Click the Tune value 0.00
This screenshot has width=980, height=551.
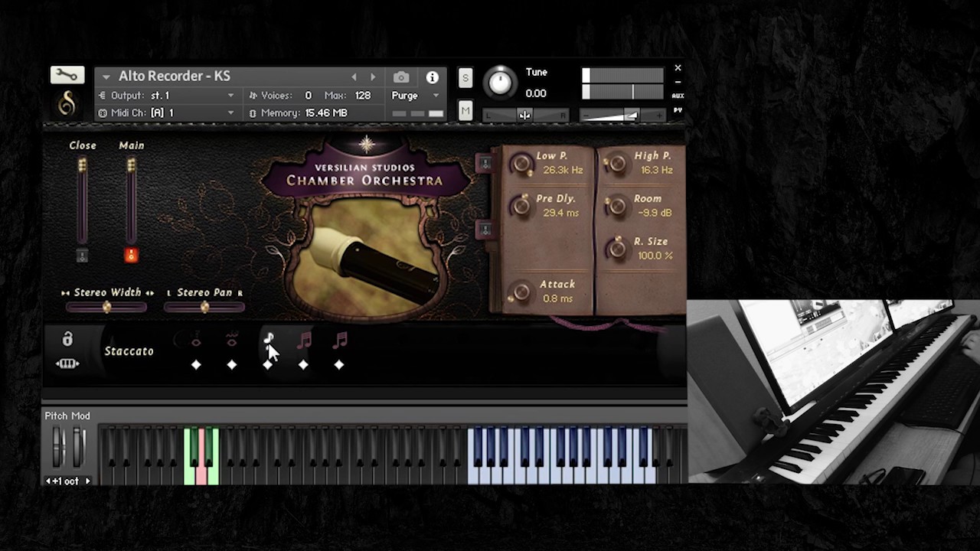(536, 93)
